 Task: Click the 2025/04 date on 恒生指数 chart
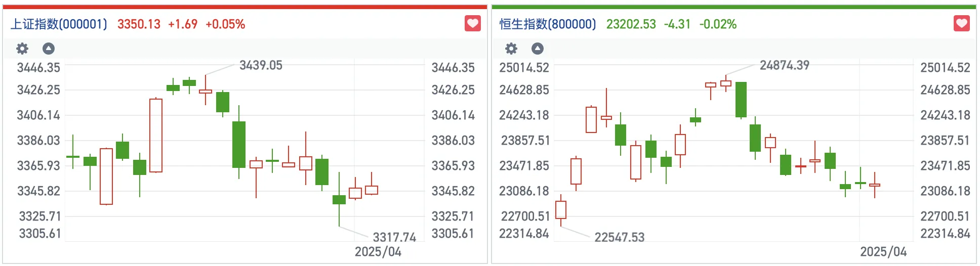(883, 252)
